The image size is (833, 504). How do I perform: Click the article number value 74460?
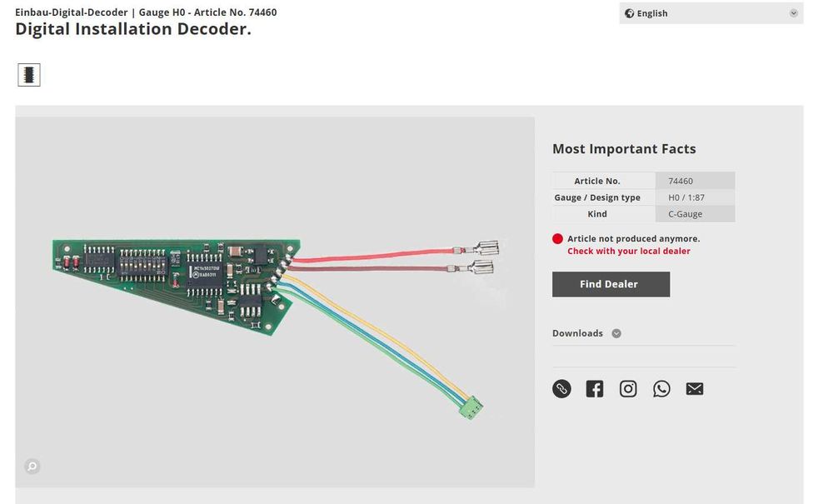(x=681, y=181)
